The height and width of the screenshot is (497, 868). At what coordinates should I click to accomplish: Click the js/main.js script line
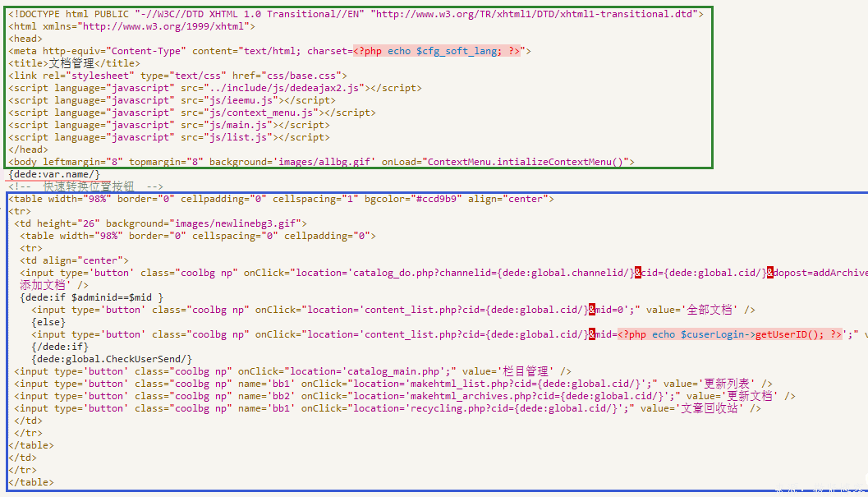169,125
